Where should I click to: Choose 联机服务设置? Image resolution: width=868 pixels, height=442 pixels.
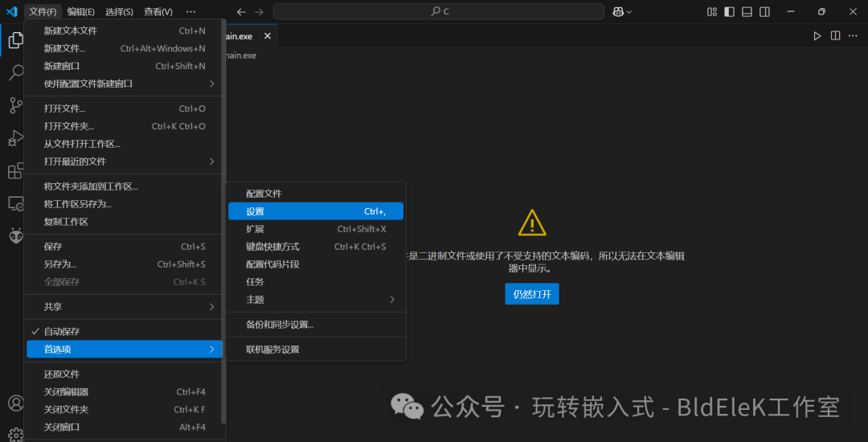(316, 349)
